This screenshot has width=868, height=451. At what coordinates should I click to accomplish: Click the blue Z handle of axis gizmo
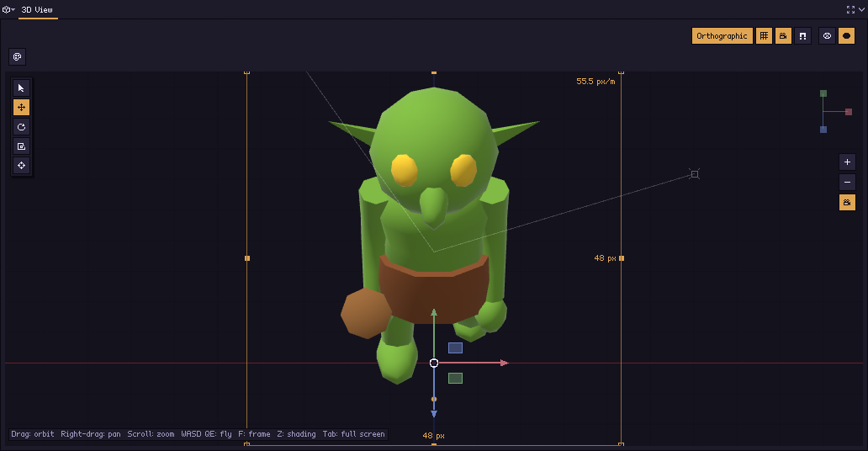823,130
